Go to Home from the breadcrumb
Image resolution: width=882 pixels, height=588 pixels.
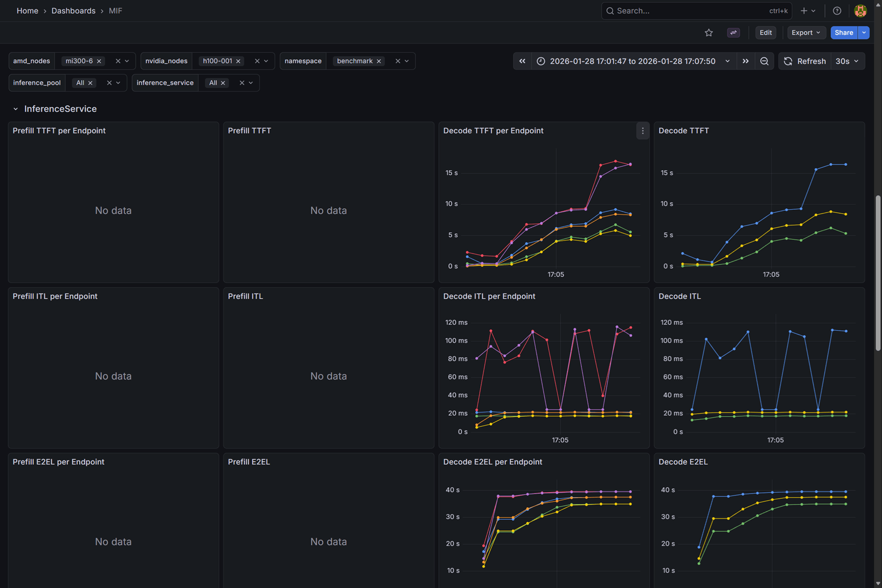(27, 10)
